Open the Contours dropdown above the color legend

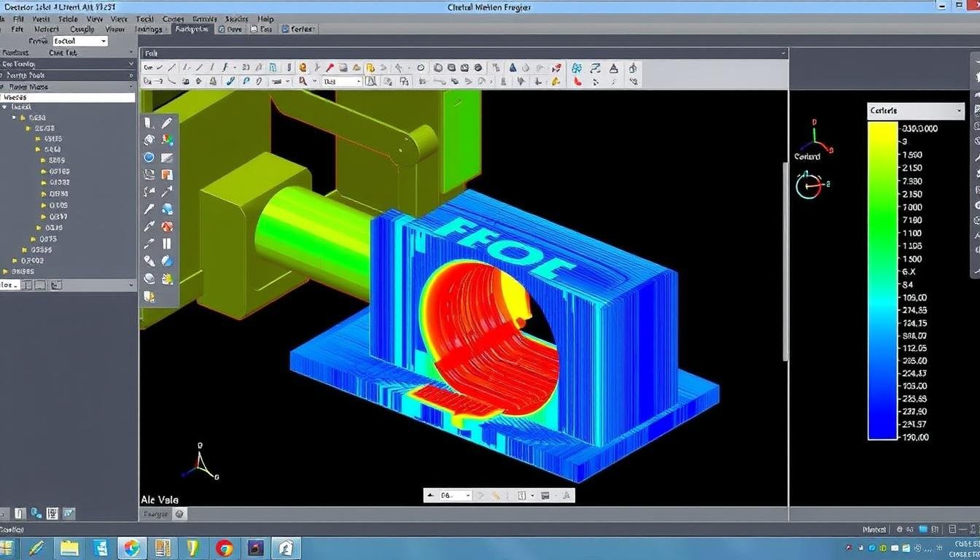pyautogui.click(x=915, y=110)
